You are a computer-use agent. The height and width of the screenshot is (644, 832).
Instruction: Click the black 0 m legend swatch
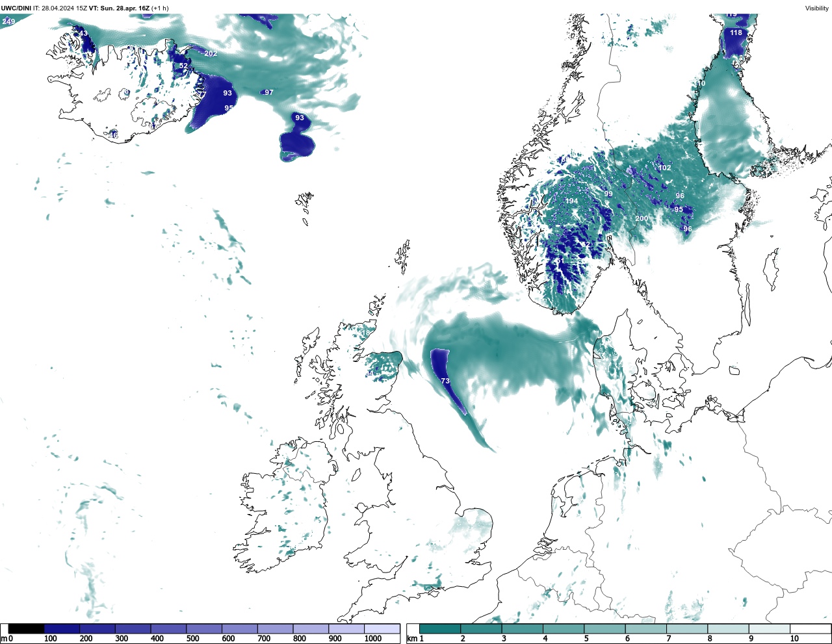coord(26,628)
